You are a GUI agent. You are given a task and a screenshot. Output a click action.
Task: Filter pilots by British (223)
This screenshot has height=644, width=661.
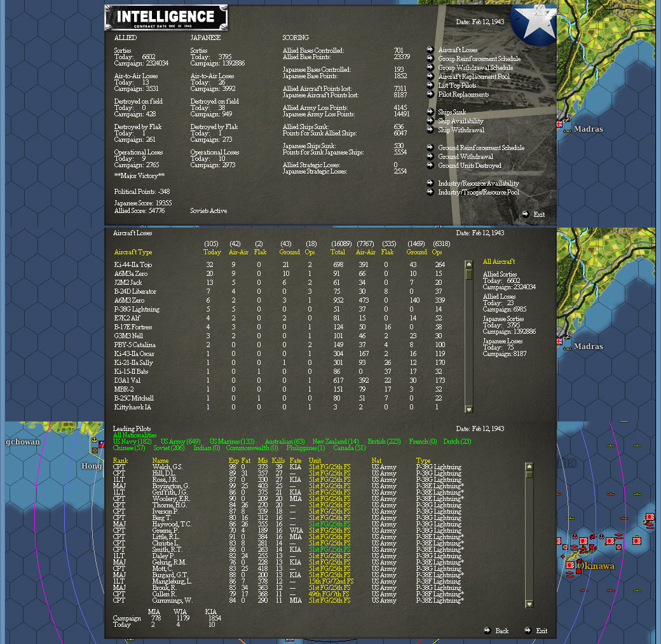(x=384, y=441)
